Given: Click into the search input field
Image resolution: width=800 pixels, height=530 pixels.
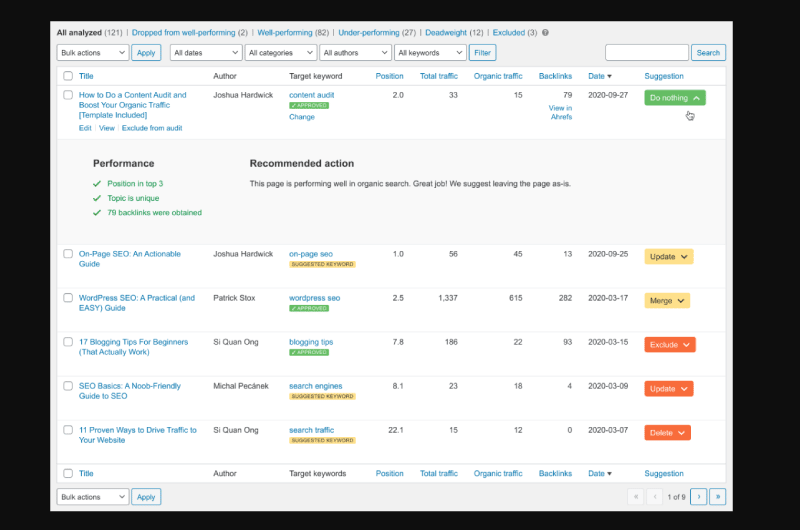Looking at the screenshot, I should coord(646,53).
